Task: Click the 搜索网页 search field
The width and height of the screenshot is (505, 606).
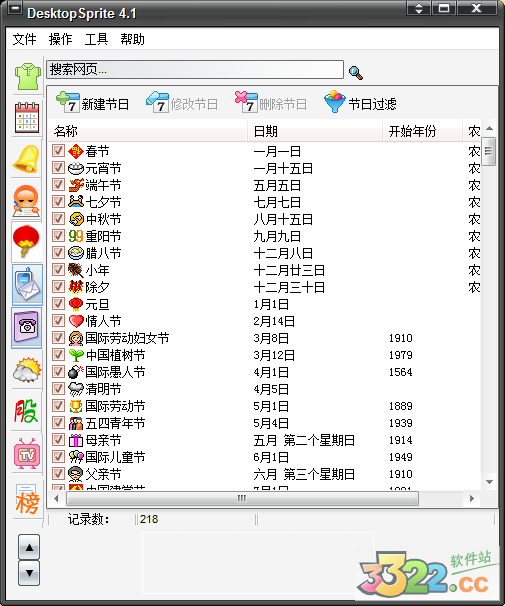Action: (x=195, y=70)
